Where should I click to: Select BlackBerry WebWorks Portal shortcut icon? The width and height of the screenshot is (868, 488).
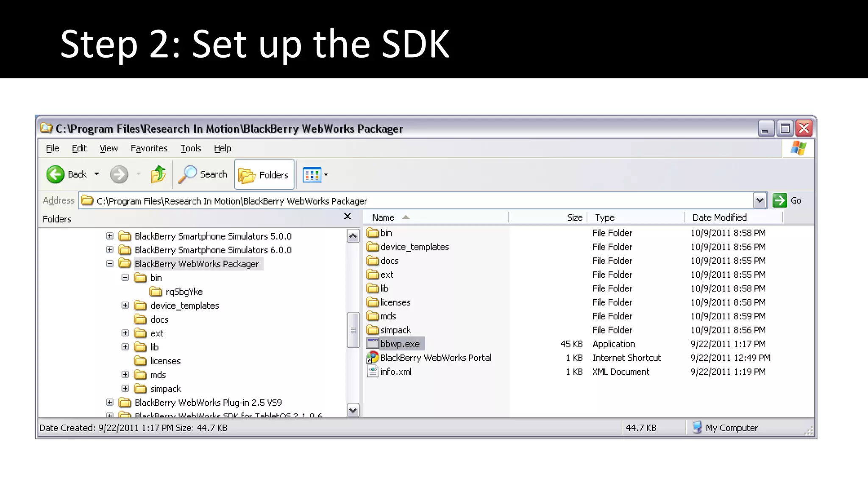(373, 358)
